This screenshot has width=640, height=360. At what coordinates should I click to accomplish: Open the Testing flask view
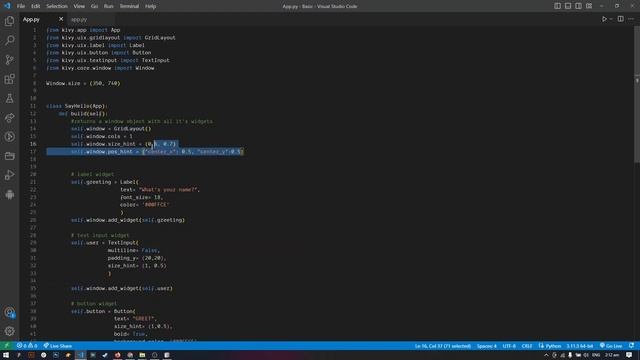point(9,98)
